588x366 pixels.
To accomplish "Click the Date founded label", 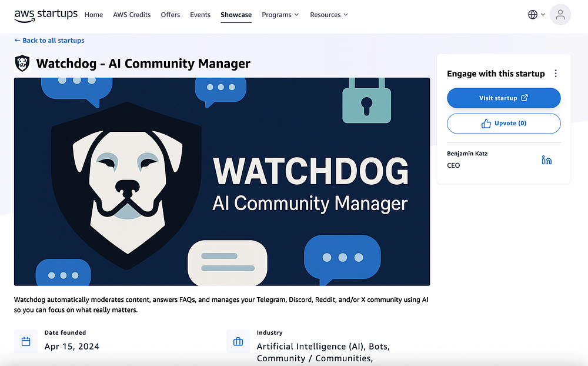I will (65, 332).
